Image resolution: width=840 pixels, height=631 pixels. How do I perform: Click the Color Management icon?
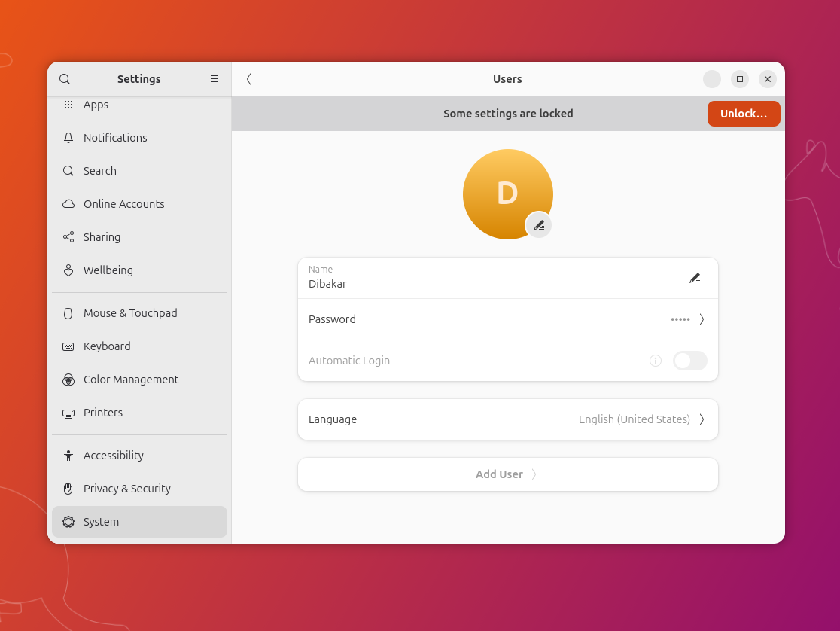click(68, 380)
